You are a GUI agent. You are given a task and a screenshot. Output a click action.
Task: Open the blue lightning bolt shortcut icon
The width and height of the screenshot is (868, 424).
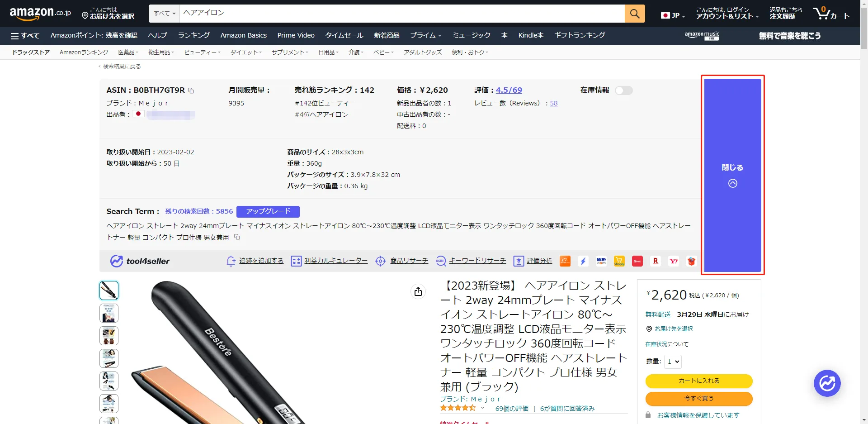[583, 261]
